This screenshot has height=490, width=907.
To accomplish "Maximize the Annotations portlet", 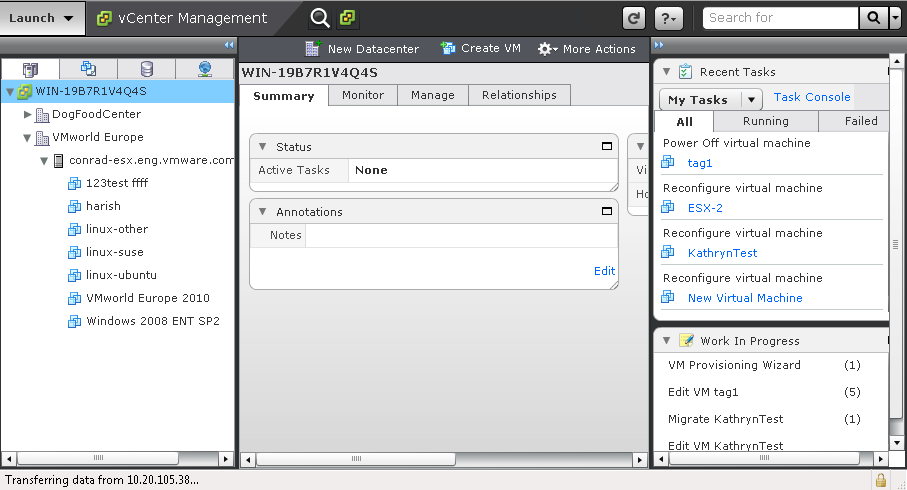I will (607, 211).
